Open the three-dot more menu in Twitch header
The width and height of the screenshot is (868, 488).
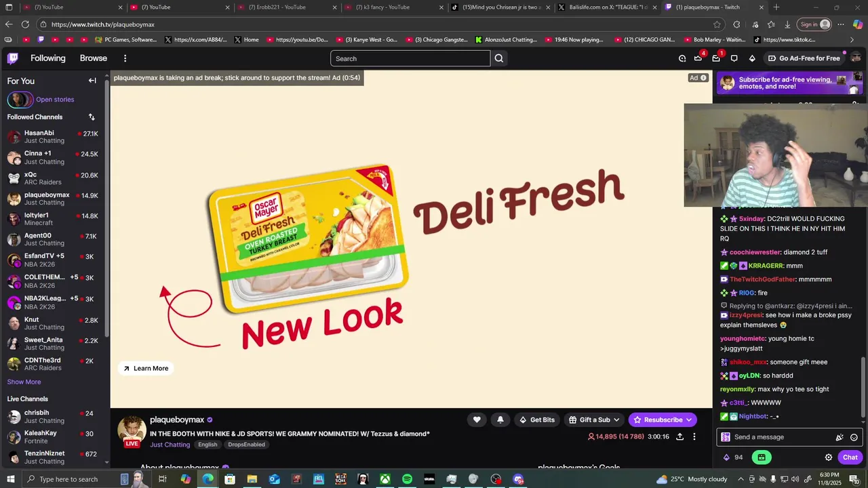pyautogui.click(x=125, y=58)
